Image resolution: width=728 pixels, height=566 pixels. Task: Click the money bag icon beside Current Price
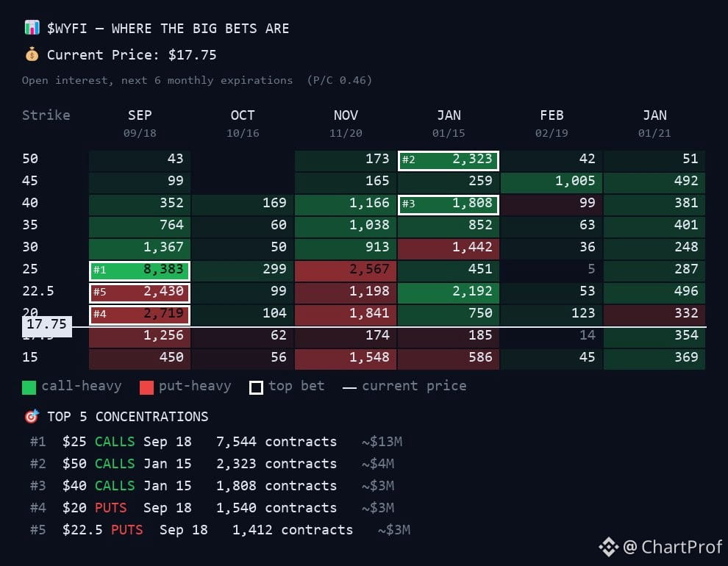[32, 54]
